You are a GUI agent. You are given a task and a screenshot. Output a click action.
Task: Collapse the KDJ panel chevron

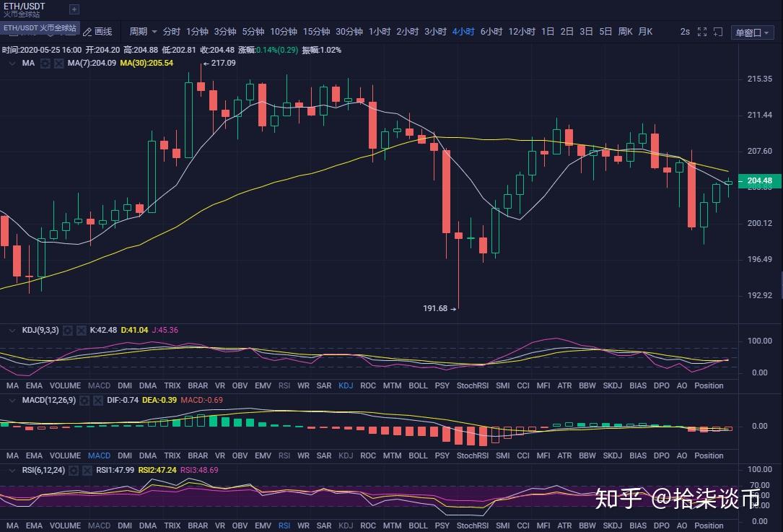(12, 330)
